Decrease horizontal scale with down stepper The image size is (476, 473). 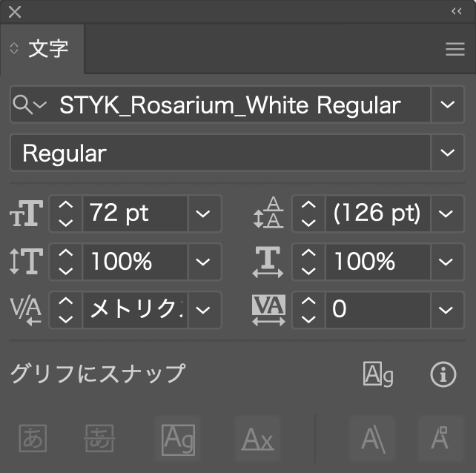[308, 271]
